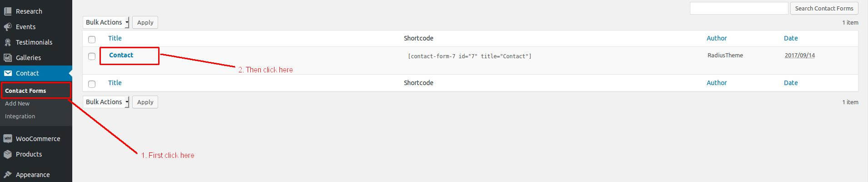Image resolution: width=868 pixels, height=182 pixels.
Task: Click the Search Contact Forms button
Action: pos(824,8)
